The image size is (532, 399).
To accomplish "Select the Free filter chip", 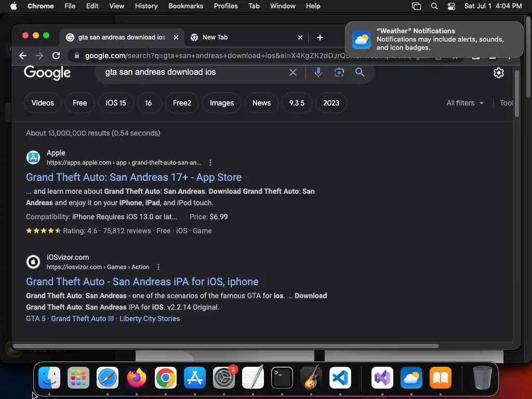I will 79,103.
